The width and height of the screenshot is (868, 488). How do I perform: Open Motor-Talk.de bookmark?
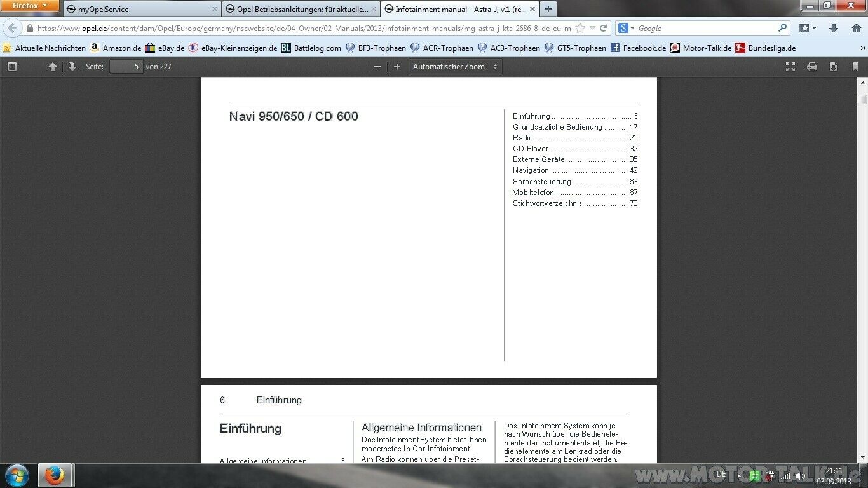click(701, 48)
